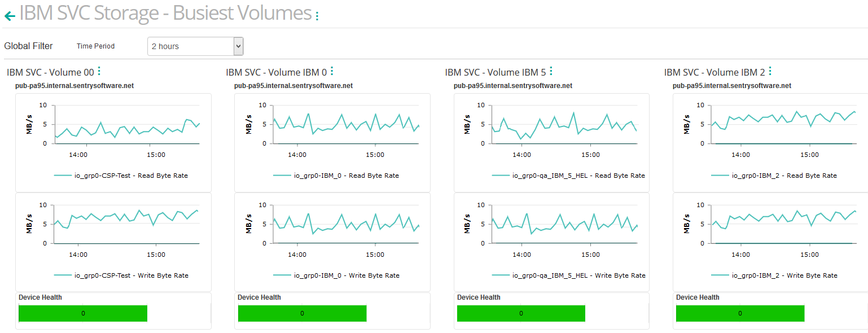The height and width of the screenshot is (333, 868).
Task: Click the back arrow beside the dashboard title
Action: 10,16
